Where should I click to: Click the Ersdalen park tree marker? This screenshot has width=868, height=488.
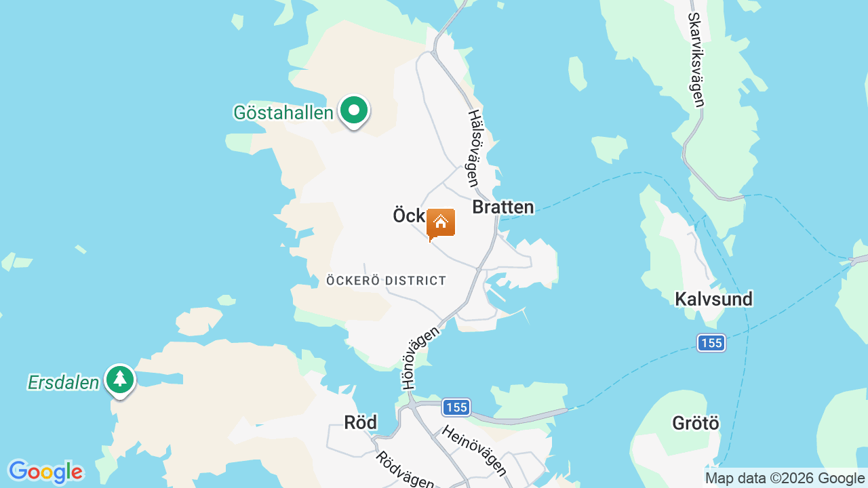click(x=120, y=380)
